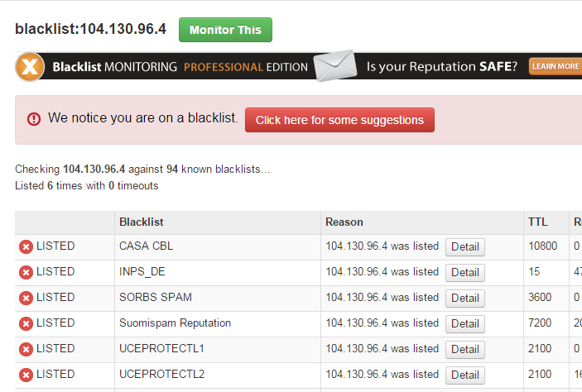Click the TTL column header
Viewport: 582px width, 392px height.
[537, 222]
